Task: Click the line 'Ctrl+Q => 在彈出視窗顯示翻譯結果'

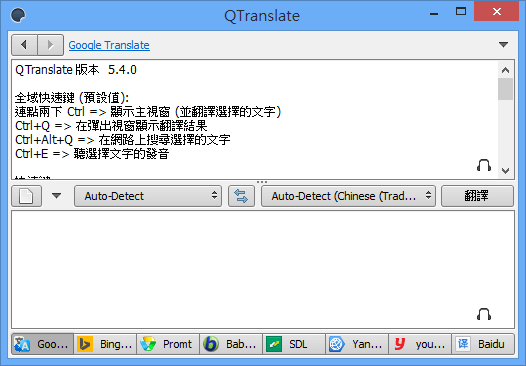Action: click(x=111, y=126)
